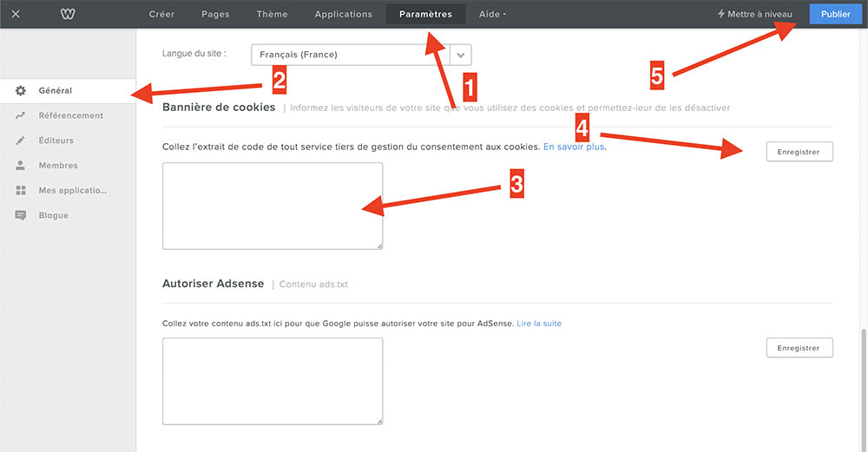
Task: Focus the ads.txt content text area
Action: (x=273, y=381)
